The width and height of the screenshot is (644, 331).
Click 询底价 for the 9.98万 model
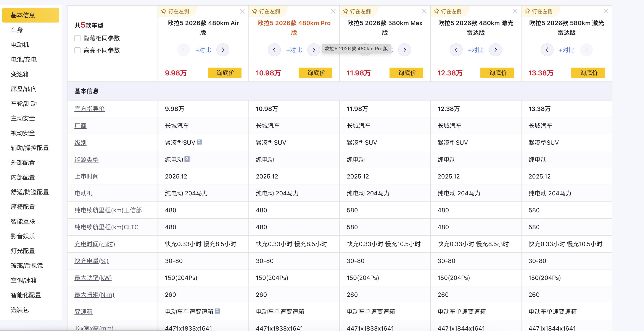pos(224,73)
